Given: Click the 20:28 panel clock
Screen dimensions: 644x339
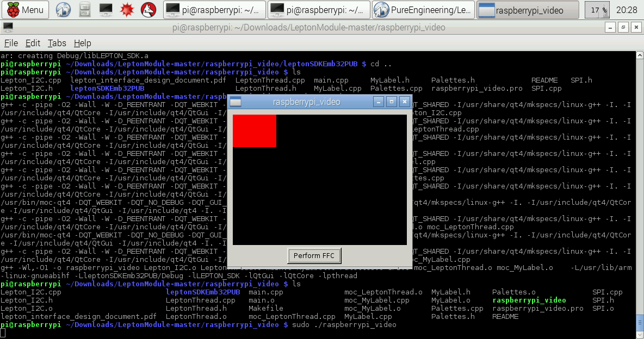Looking at the screenshot, I should click(x=627, y=10).
